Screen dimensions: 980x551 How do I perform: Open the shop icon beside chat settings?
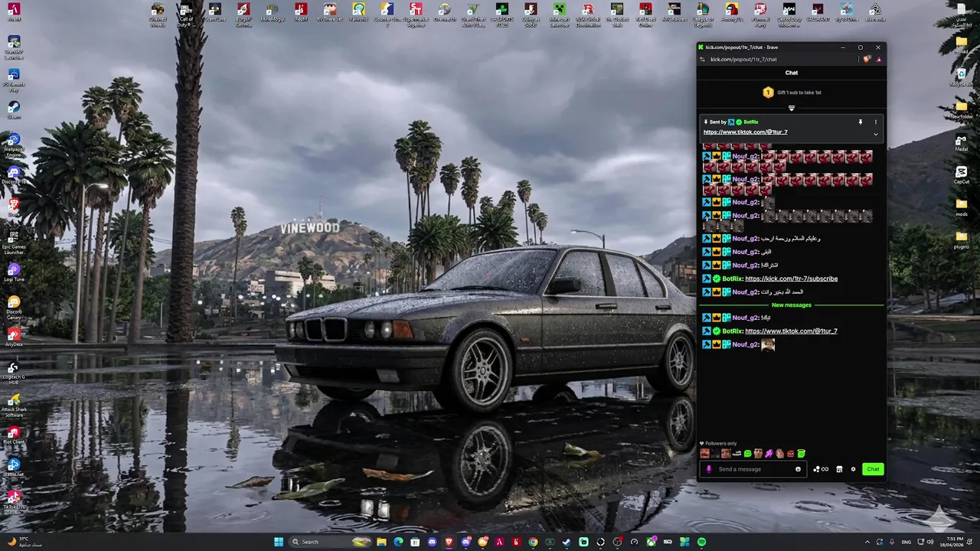[839, 469]
